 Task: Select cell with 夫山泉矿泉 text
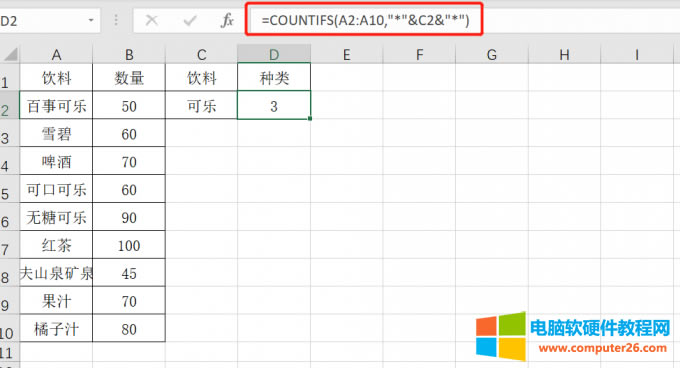56,273
